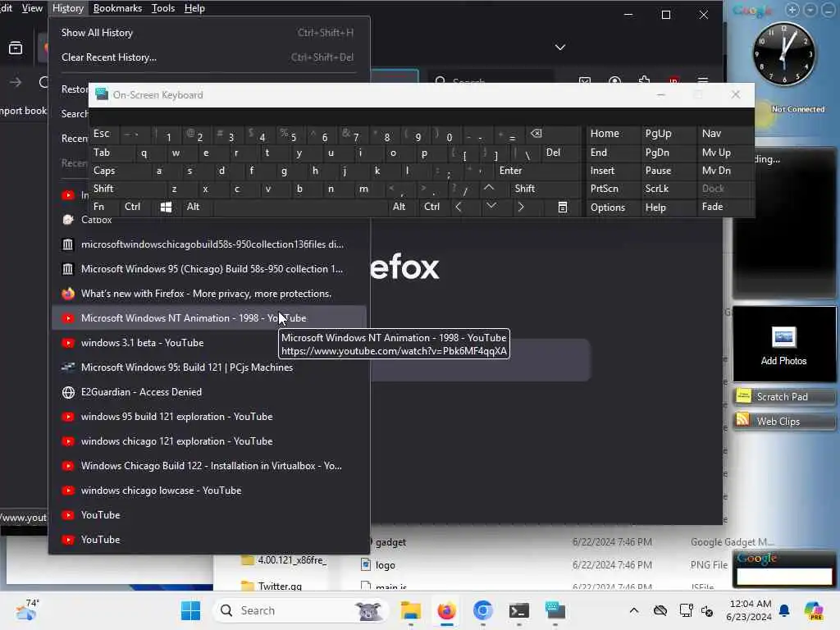This screenshot has height=630, width=840.
Task: Open the View menu
Action: pyautogui.click(x=32, y=8)
